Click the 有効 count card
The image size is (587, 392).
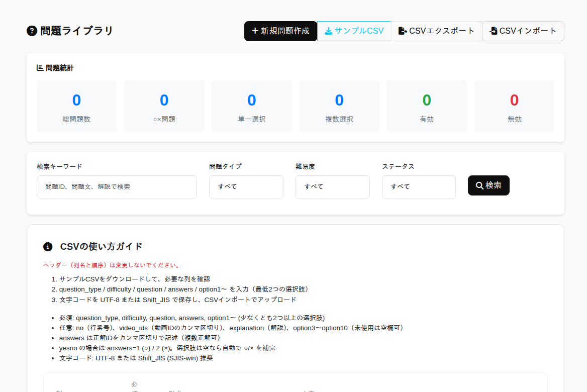click(x=427, y=107)
